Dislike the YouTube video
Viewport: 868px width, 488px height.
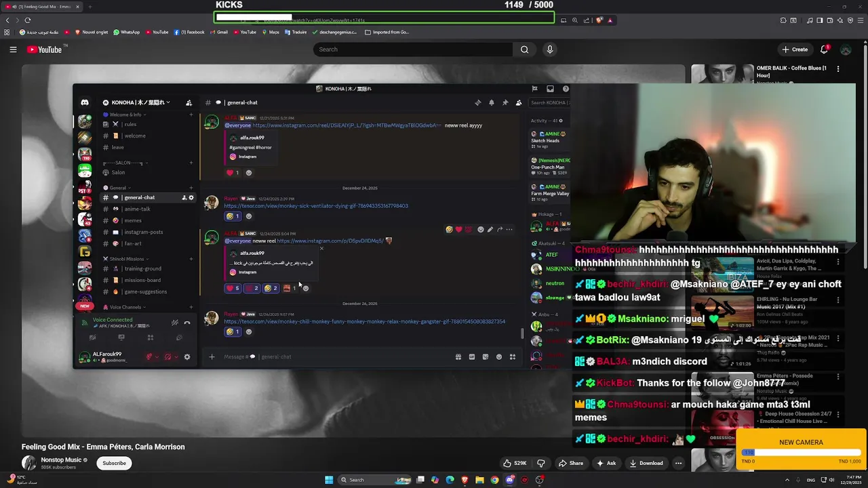[541, 463]
